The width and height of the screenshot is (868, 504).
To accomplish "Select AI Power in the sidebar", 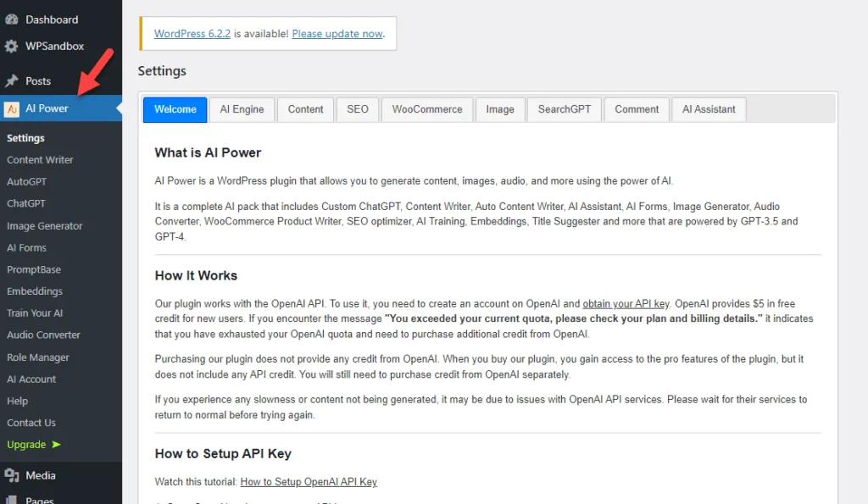I will (x=61, y=108).
